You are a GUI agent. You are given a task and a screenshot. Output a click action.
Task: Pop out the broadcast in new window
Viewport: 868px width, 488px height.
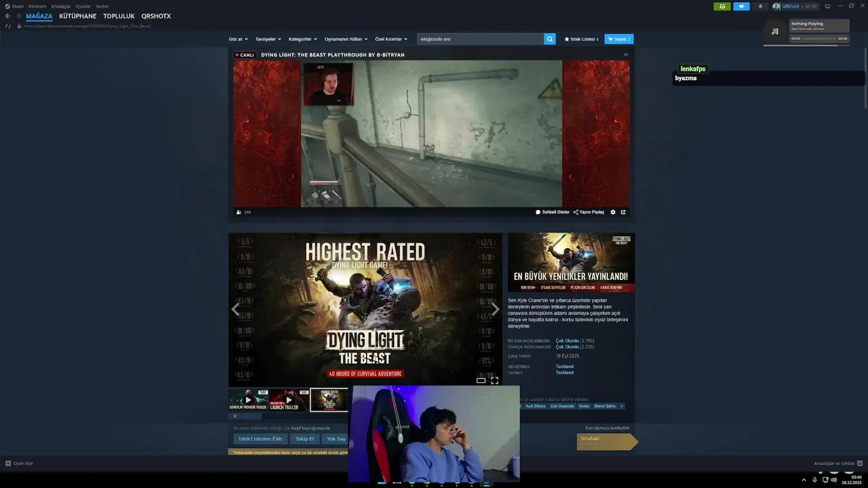click(x=623, y=212)
